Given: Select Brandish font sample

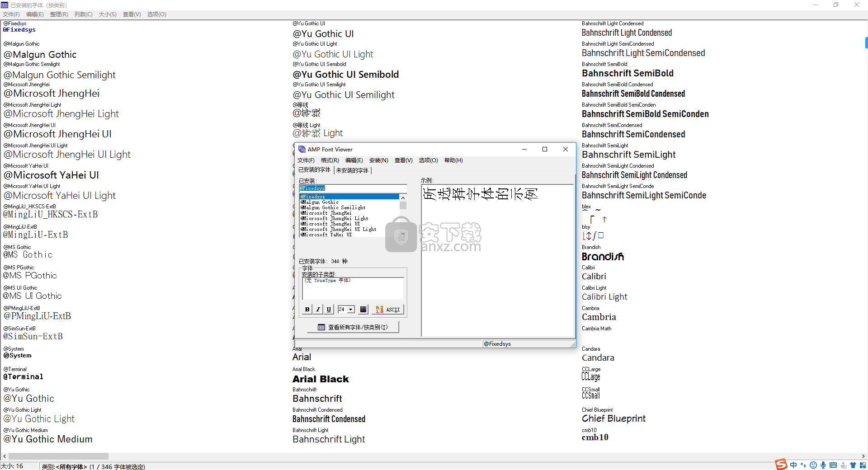Looking at the screenshot, I should [603, 257].
